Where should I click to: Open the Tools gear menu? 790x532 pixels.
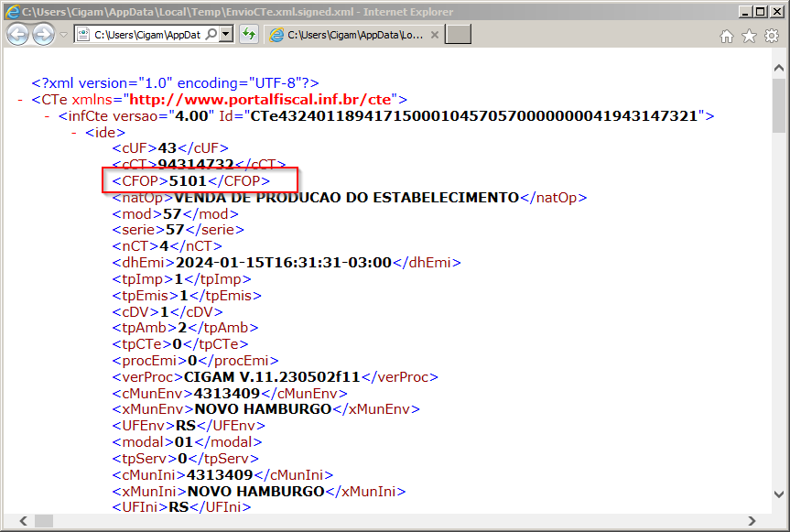[x=772, y=36]
